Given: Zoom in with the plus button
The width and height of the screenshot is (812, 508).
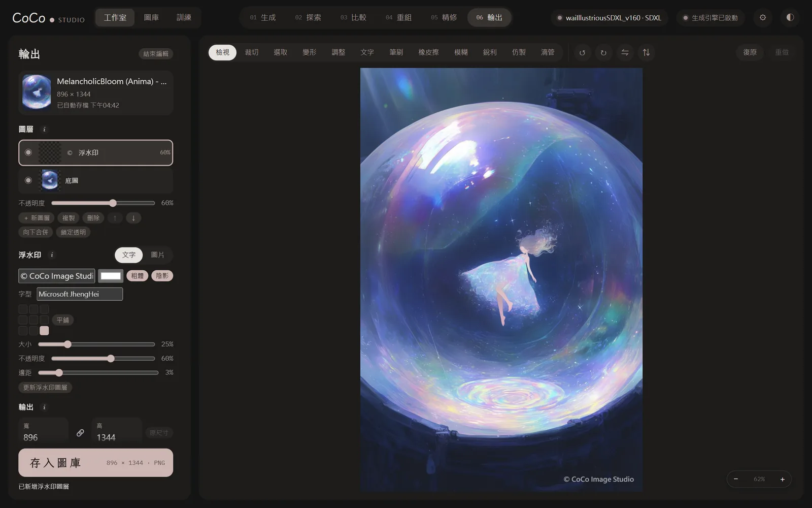Looking at the screenshot, I should (x=783, y=479).
